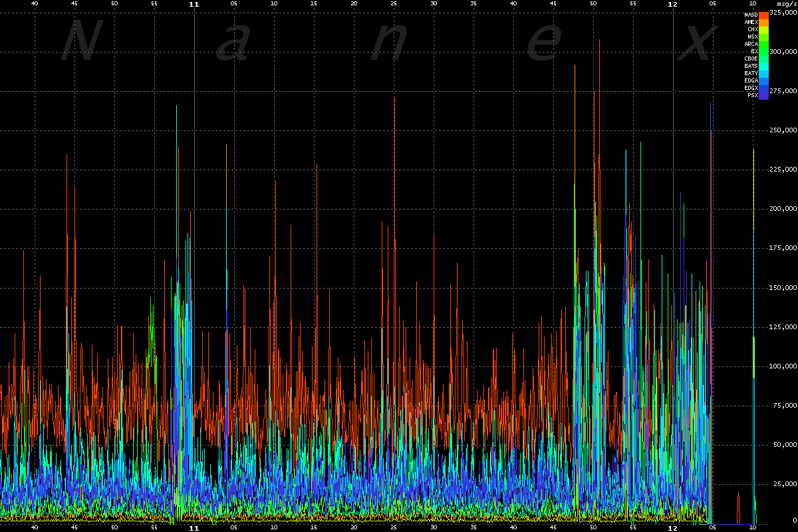Select the 75,000 y-axis value
This screenshot has height=532, width=798.
(785, 406)
